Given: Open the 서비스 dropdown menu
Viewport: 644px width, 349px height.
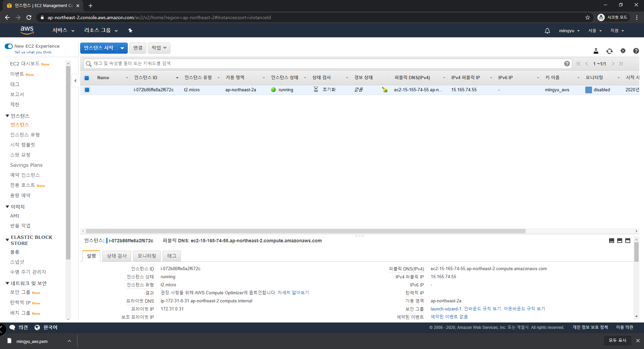Looking at the screenshot, I should [63, 31].
